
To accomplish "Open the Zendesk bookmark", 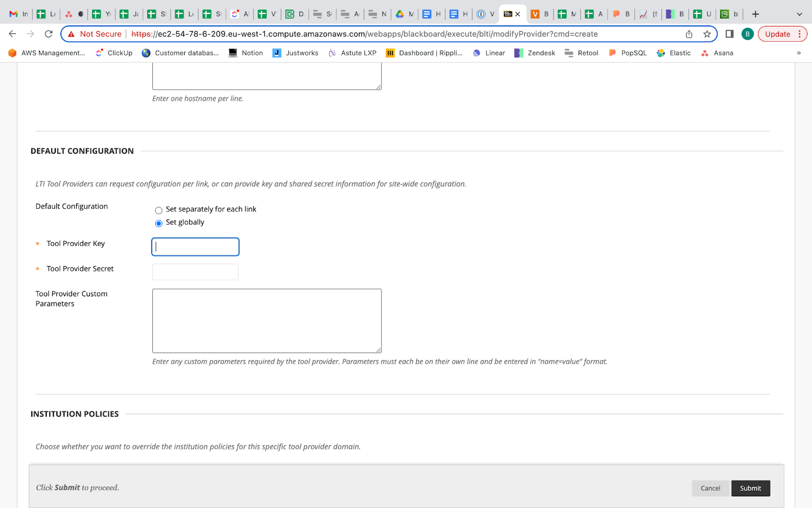I will (x=535, y=53).
